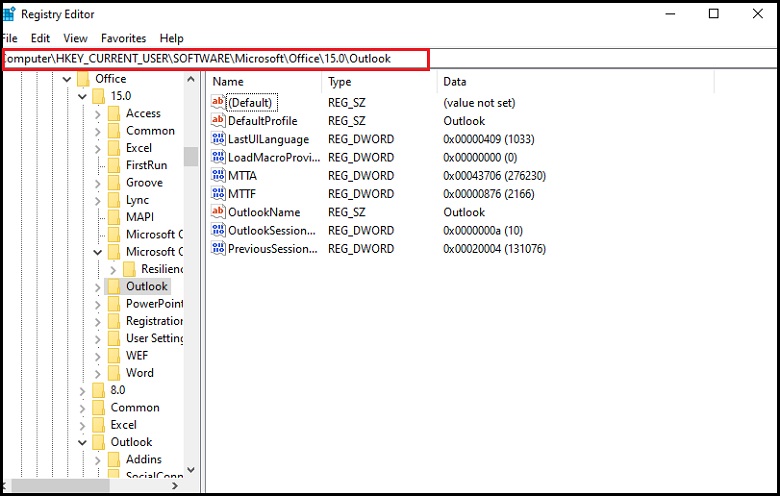
Task: Open the Favorites menu
Action: click(x=123, y=38)
